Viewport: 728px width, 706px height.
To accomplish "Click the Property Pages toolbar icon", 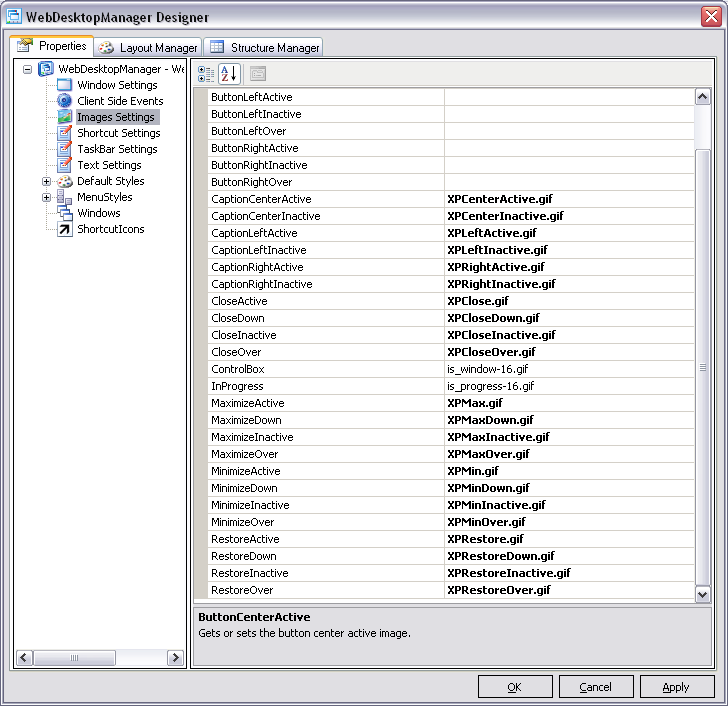I will pyautogui.click(x=257, y=74).
